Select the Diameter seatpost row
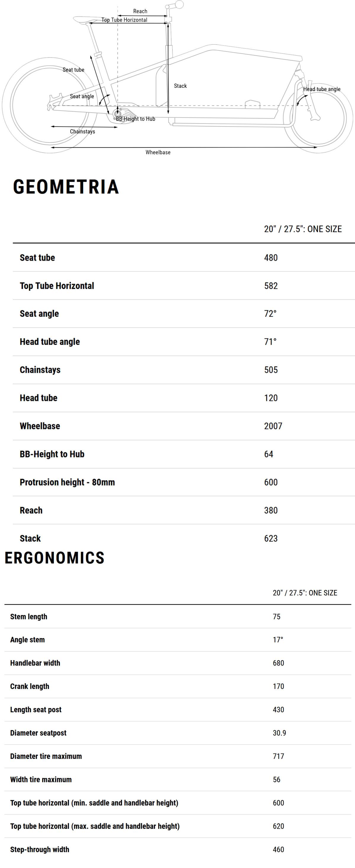 pos(178,733)
